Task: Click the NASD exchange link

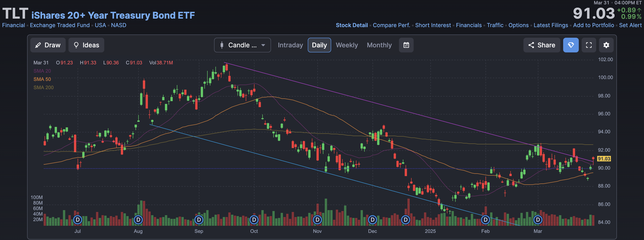Action: (x=119, y=25)
